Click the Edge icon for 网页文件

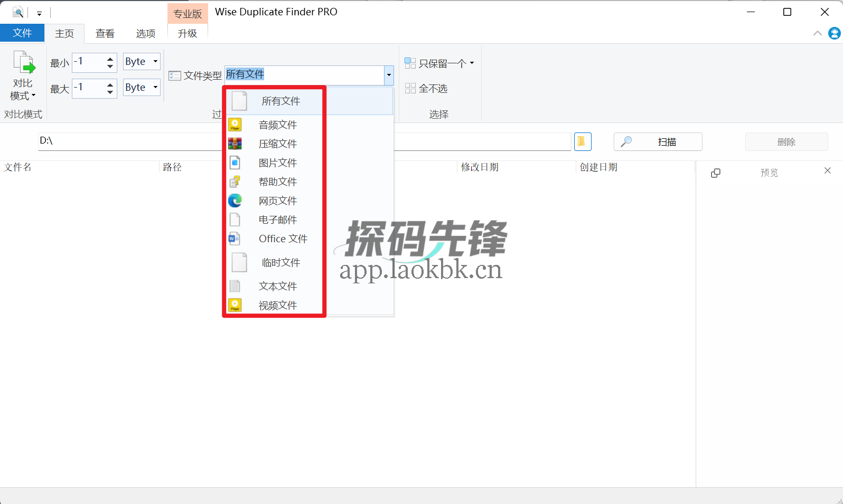pyautogui.click(x=235, y=201)
